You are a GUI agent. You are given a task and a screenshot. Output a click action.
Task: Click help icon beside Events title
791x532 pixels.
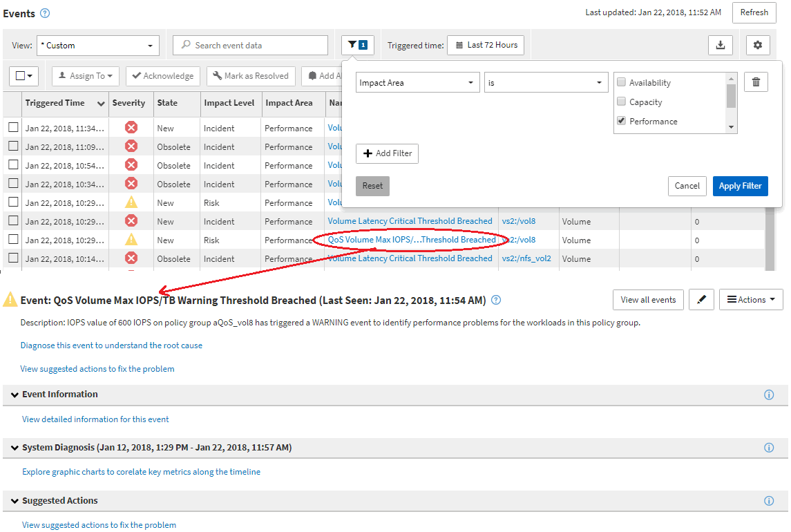[45, 13]
